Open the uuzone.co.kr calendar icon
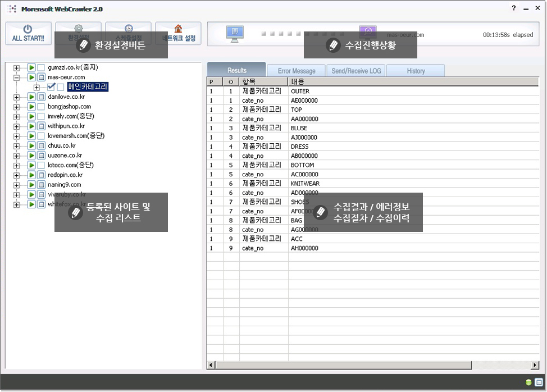 (41, 155)
